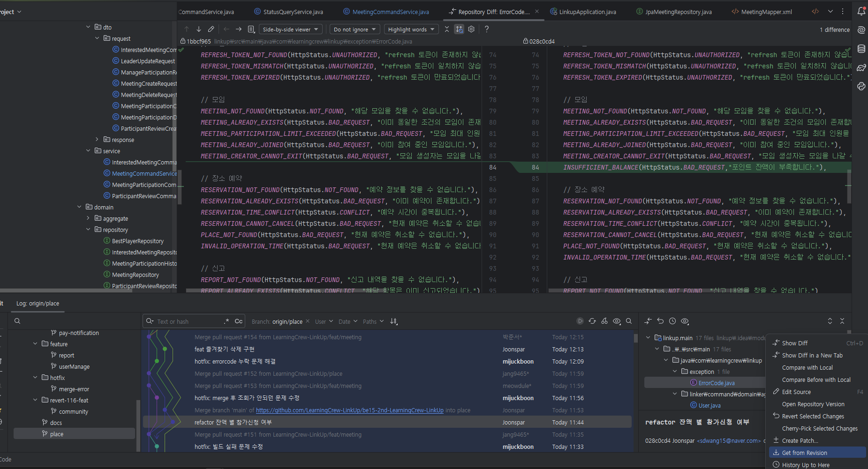Open Side-by-side viewer dropdown
Image resolution: width=868 pixels, height=469 pixels.
pyautogui.click(x=290, y=29)
